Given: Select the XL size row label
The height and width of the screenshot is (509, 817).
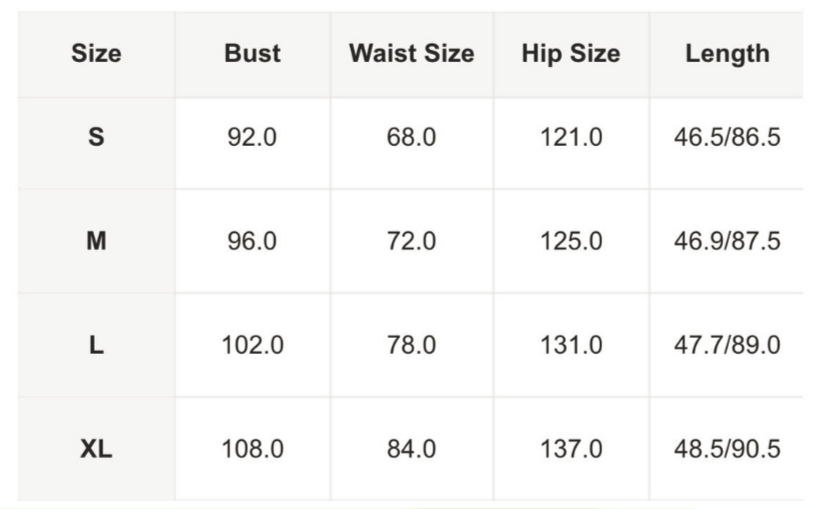Looking at the screenshot, I should [96, 450].
